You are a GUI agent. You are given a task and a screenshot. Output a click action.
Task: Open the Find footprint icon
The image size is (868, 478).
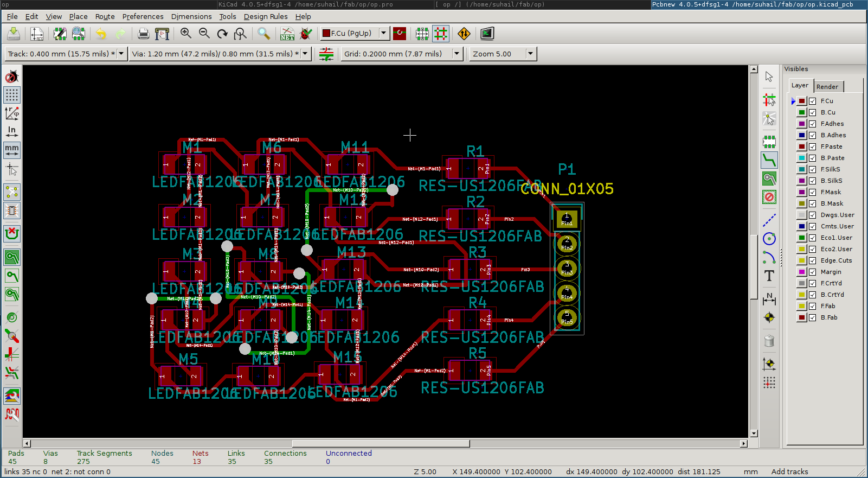point(264,34)
